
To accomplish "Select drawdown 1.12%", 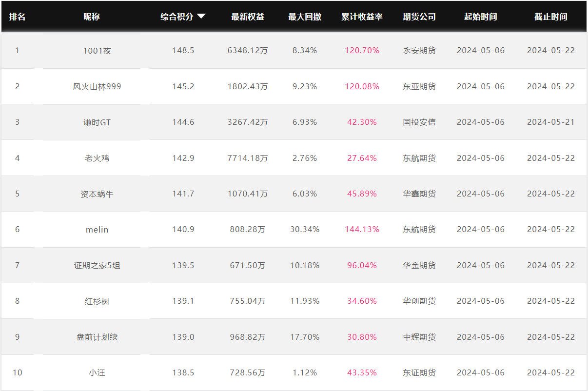I will (305, 372).
